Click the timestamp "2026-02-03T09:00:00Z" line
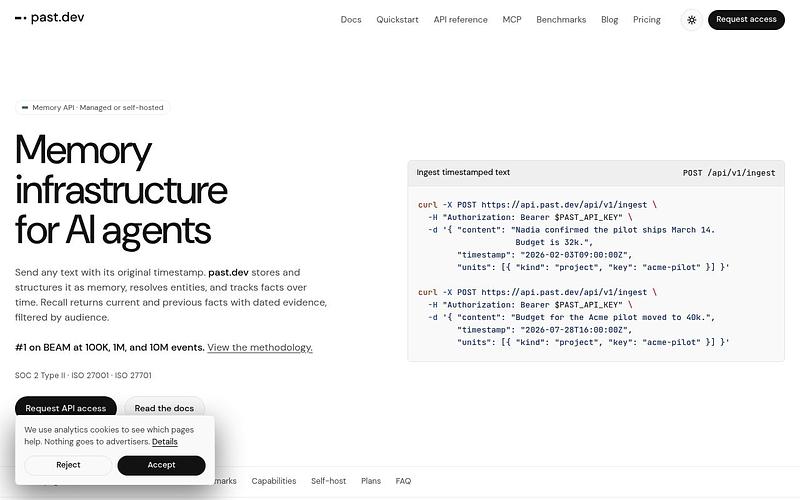This screenshot has height=500, width=800. pyautogui.click(x=544, y=255)
